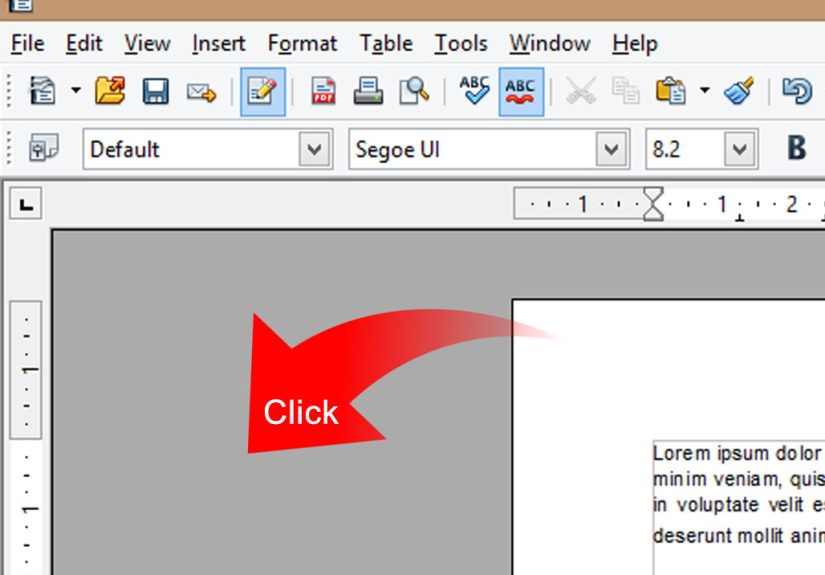
Task: Expand the font size dropdown arrow
Action: coord(740,149)
